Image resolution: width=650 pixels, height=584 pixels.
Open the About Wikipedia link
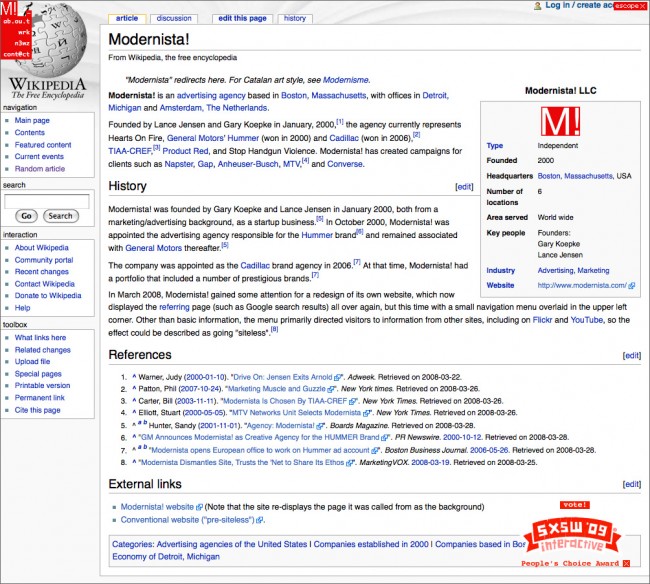[41, 247]
